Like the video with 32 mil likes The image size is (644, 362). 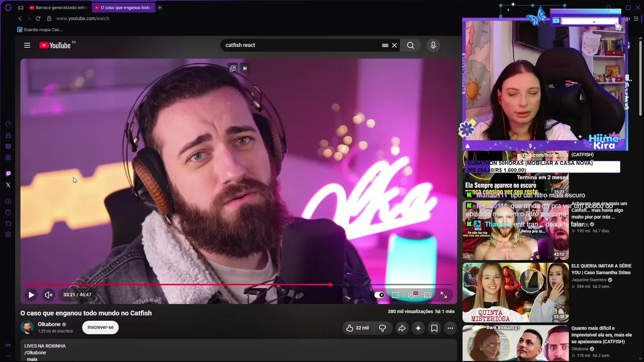[357, 328]
